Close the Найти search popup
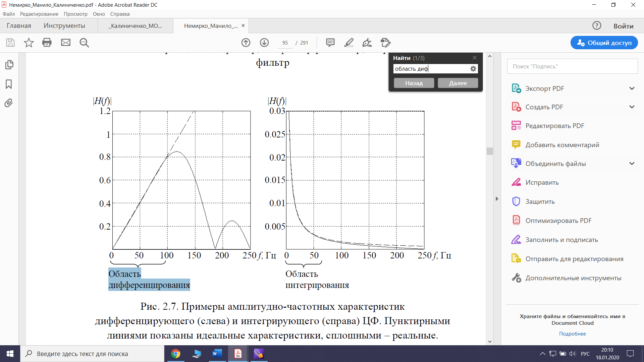Screen dimensions: 644x362 coord(475,58)
